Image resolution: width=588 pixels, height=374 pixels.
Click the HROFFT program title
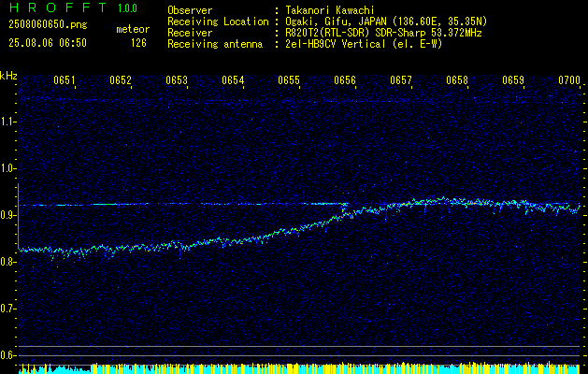coord(58,7)
